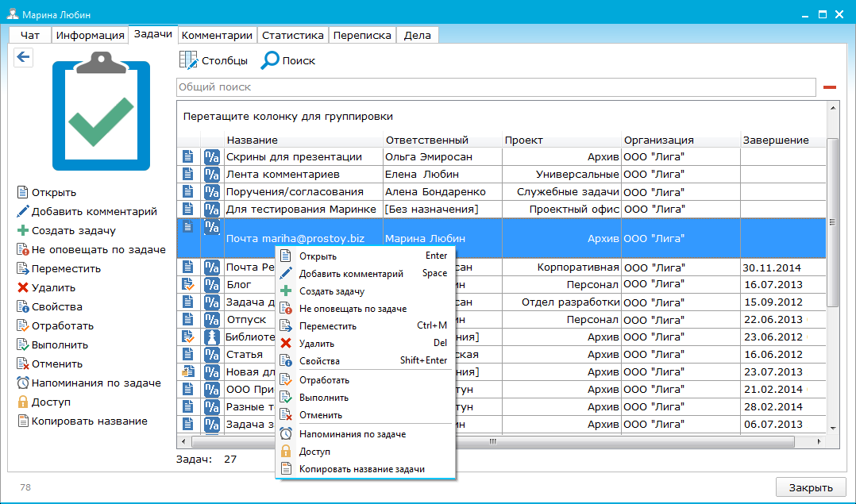Select Поручения/согласования task row
856x504 pixels.
(501, 192)
